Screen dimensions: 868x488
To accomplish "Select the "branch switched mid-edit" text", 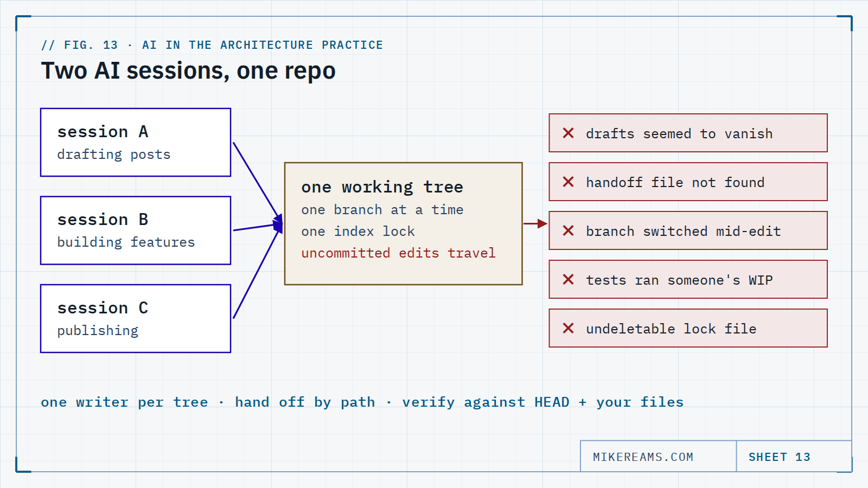I will coord(684,232).
